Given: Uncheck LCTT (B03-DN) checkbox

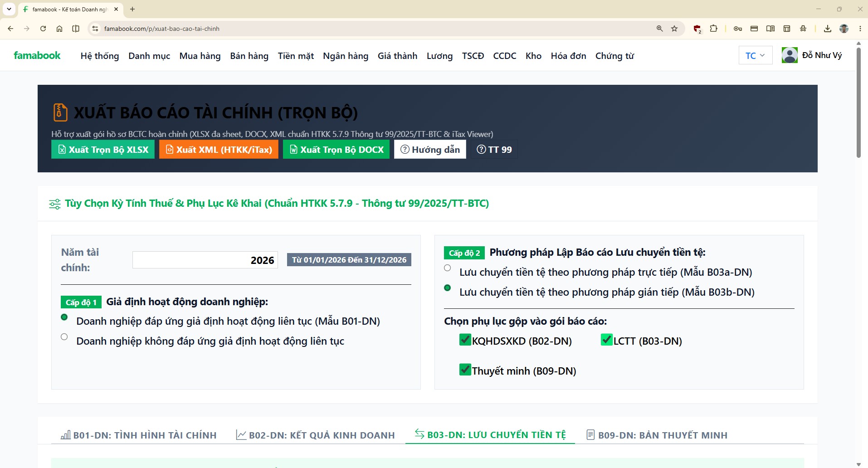Looking at the screenshot, I should [x=607, y=340].
